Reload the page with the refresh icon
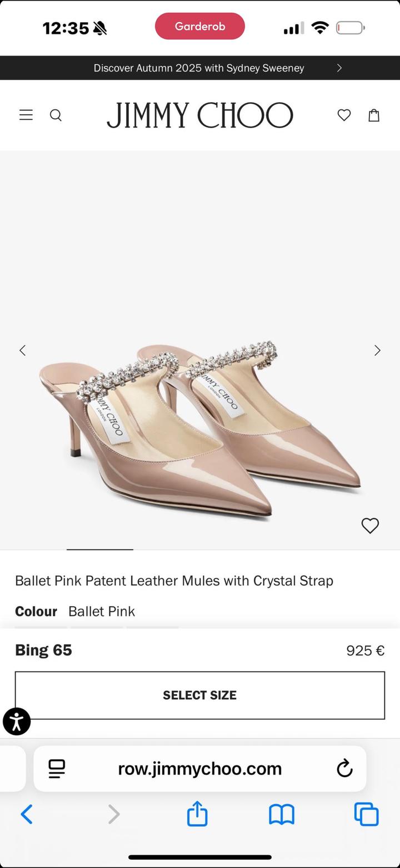Screen dimensions: 400x868 344,769
